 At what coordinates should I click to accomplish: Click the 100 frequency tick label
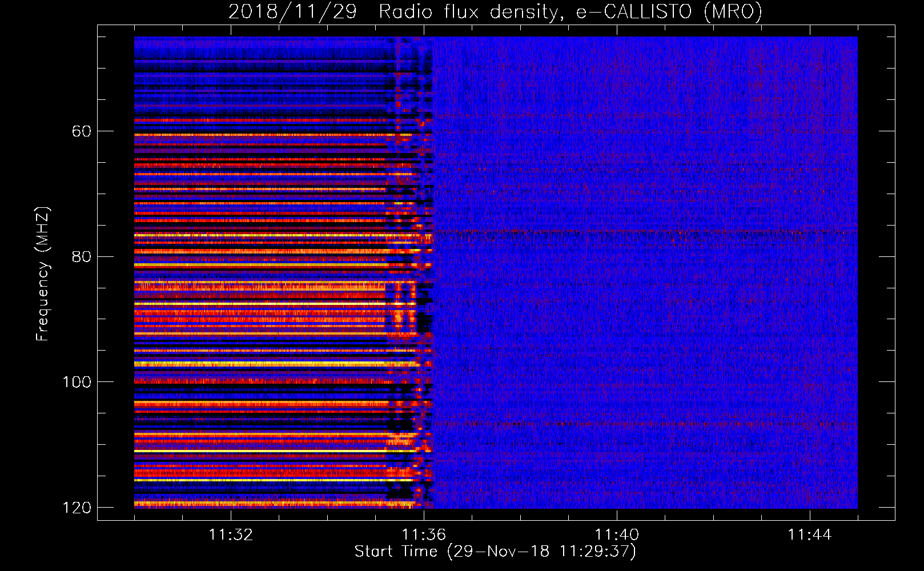click(77, 382)
